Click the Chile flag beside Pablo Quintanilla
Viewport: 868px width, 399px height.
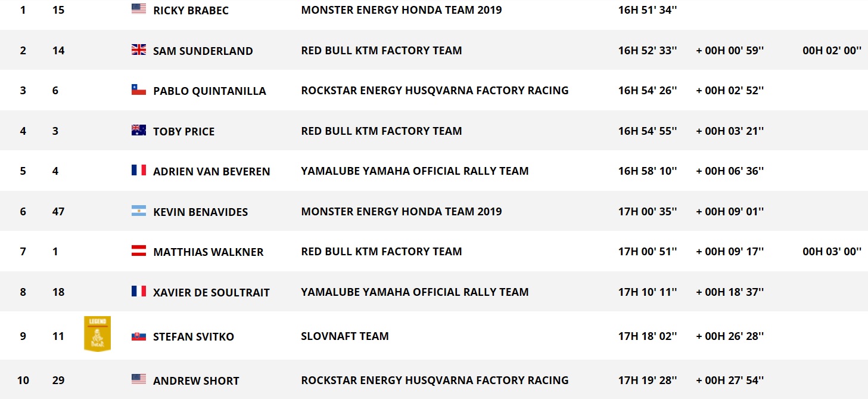pos(139,89)
